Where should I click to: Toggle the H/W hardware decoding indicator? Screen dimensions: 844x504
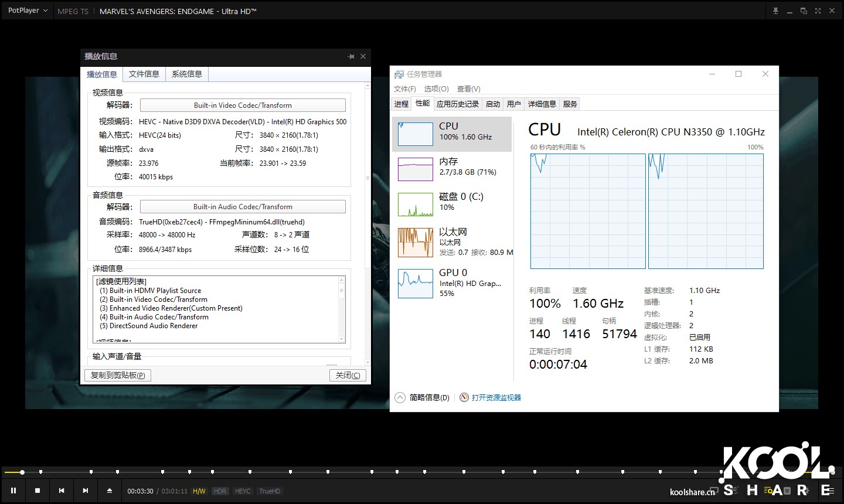[x=199, y=491]
